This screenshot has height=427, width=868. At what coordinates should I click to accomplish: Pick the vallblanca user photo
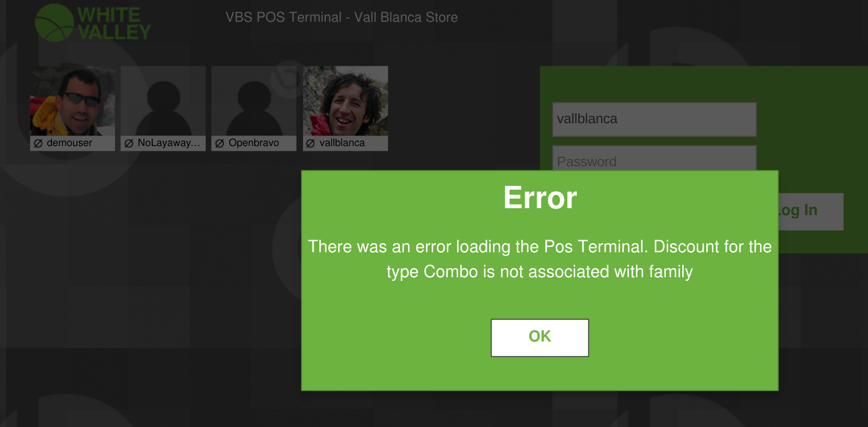pos(345,101)
